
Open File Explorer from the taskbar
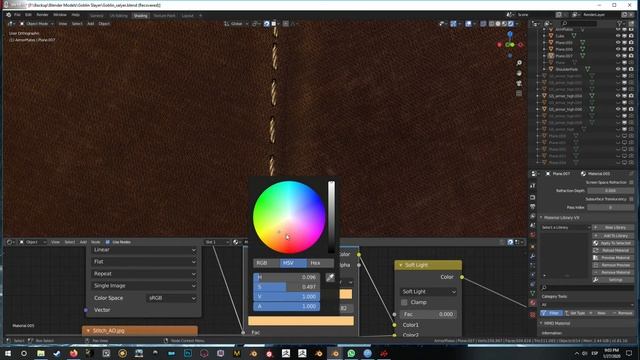41,353
